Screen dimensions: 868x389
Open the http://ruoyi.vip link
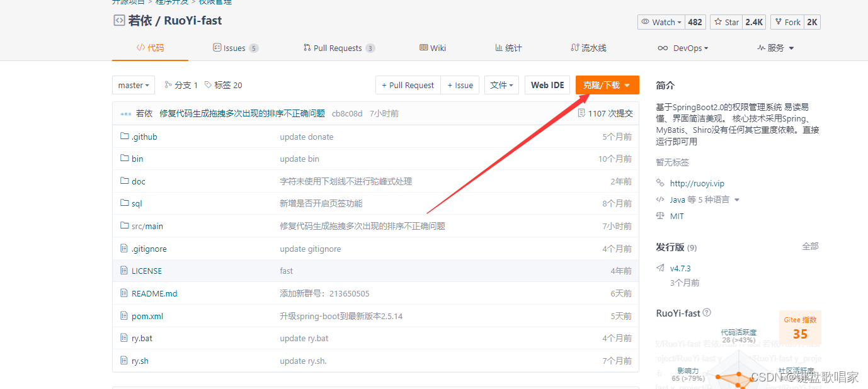pos(697,183)
